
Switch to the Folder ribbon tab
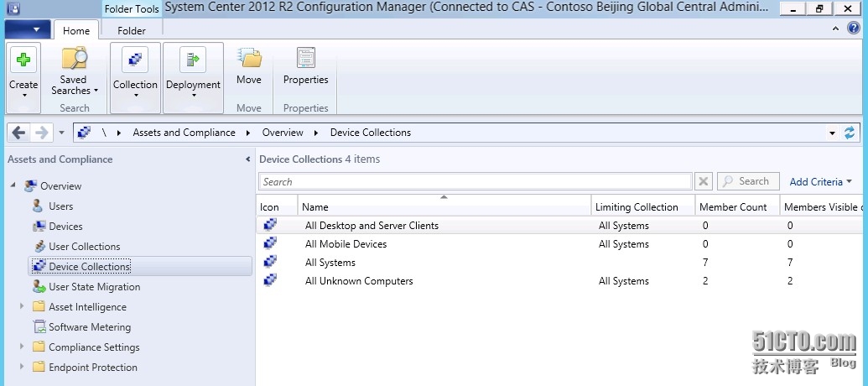pos(132,30)
